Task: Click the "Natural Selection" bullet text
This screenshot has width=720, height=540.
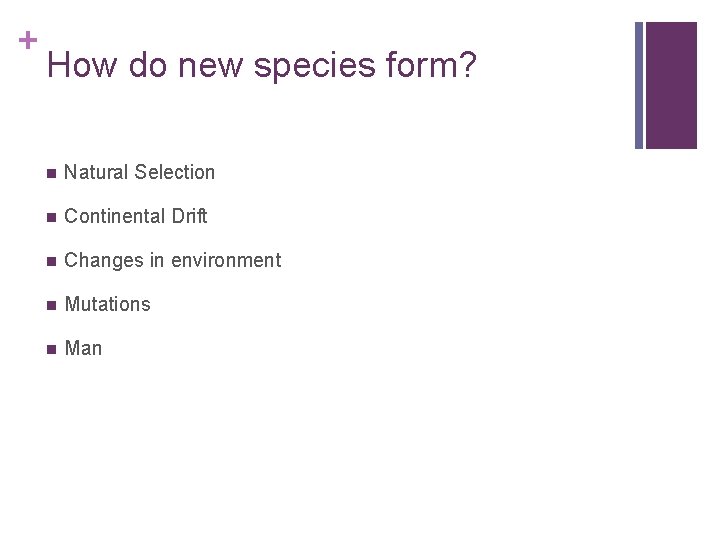Action: (139, 172)
